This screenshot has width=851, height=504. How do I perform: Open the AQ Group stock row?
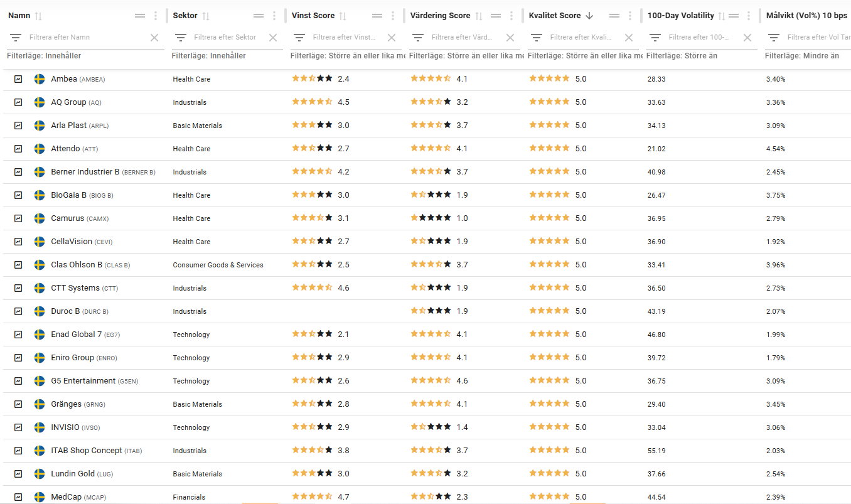pyautogui.click(x=69, y=102)
